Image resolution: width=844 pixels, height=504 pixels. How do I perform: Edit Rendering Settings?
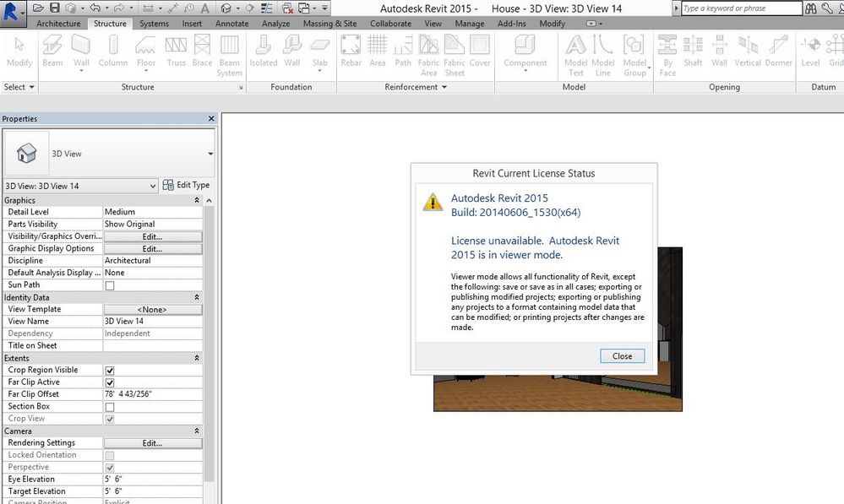(153, 443)
